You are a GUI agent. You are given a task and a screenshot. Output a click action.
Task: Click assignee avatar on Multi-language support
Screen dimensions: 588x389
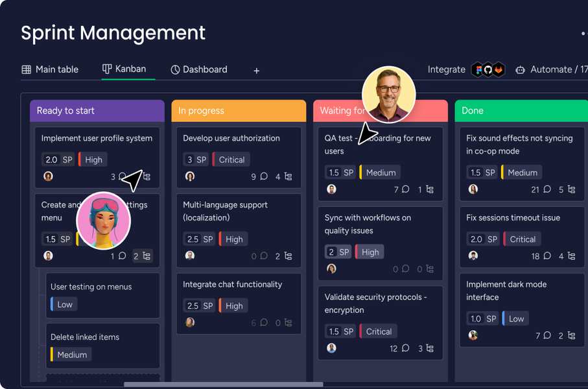(x=190, y=255)
